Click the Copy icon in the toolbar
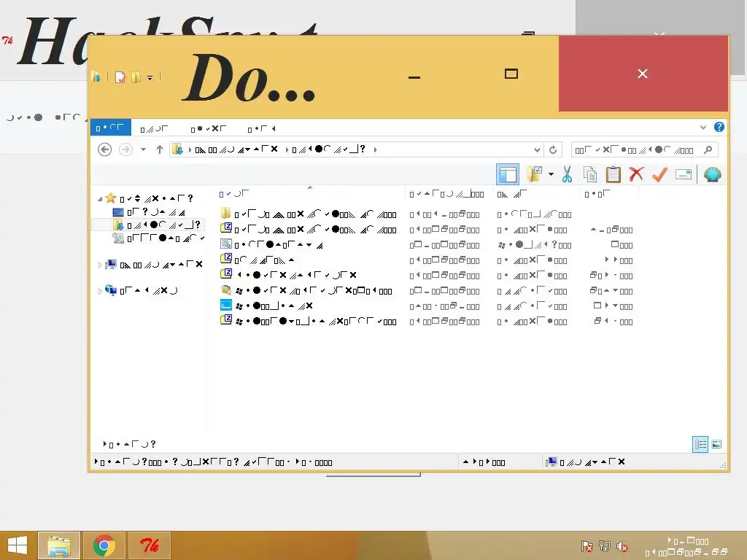 click(x=589, y=174)
